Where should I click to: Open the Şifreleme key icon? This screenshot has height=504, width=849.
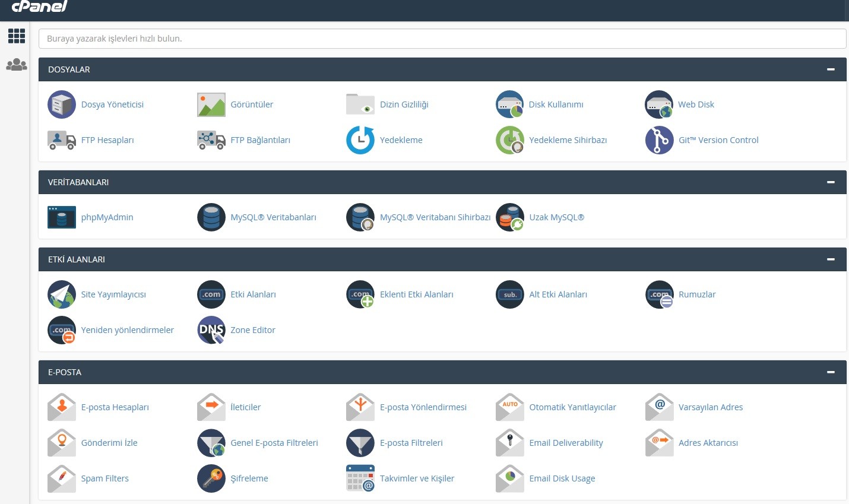(211, 478)
